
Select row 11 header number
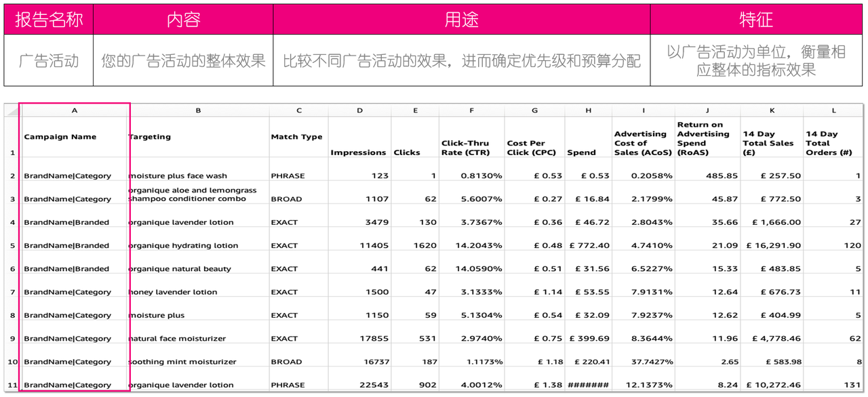[12, 385]
